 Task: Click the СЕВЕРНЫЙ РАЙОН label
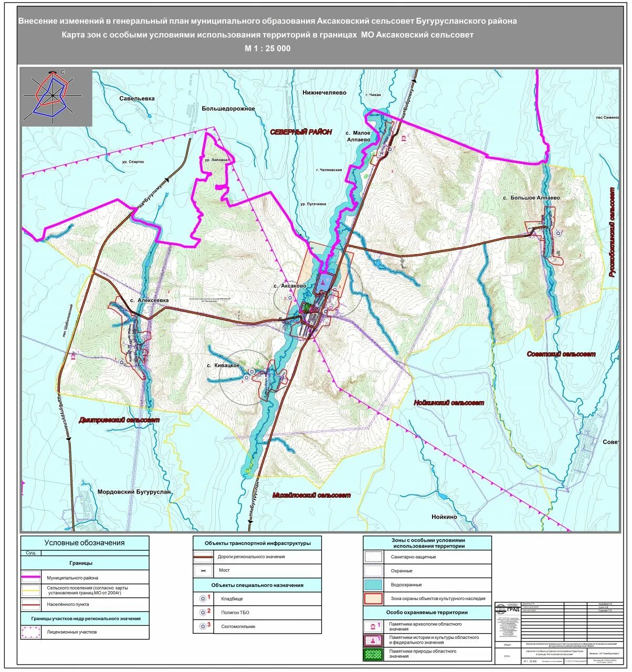coord(301,132)
